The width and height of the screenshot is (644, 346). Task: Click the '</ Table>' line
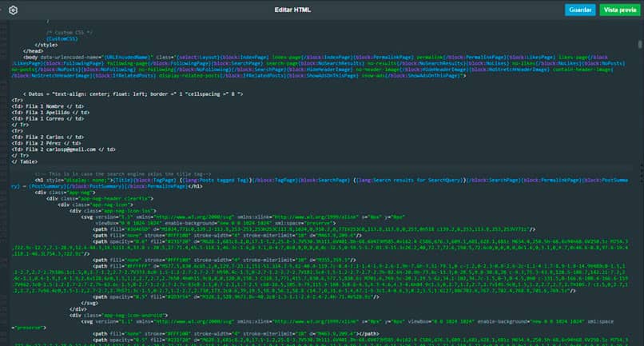(25, 162)
